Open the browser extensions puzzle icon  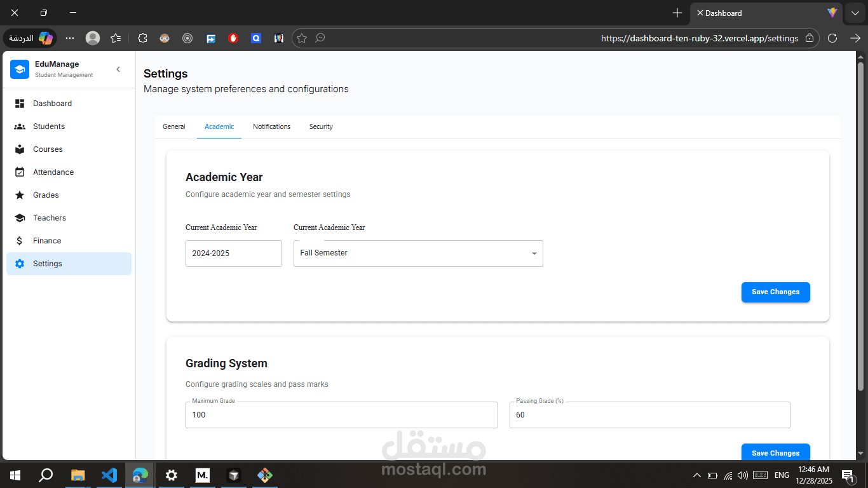pyautogui.click(x=142, y=38)
